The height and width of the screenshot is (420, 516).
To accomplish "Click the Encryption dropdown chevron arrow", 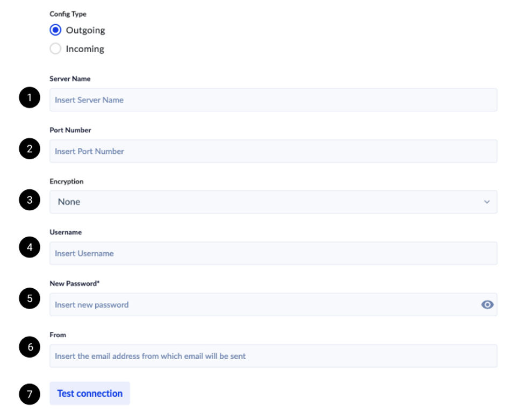I will [x=487, y=202].
